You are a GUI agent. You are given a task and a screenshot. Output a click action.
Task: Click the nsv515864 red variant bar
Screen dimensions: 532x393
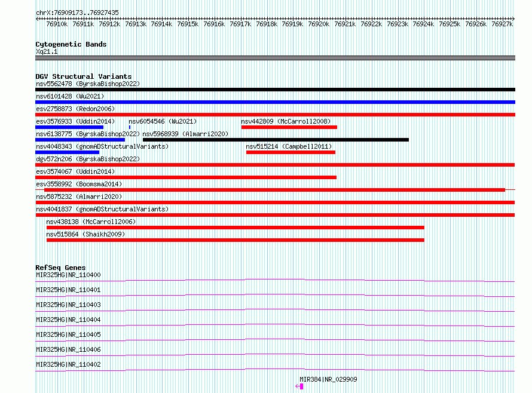(x=236, y=241)
